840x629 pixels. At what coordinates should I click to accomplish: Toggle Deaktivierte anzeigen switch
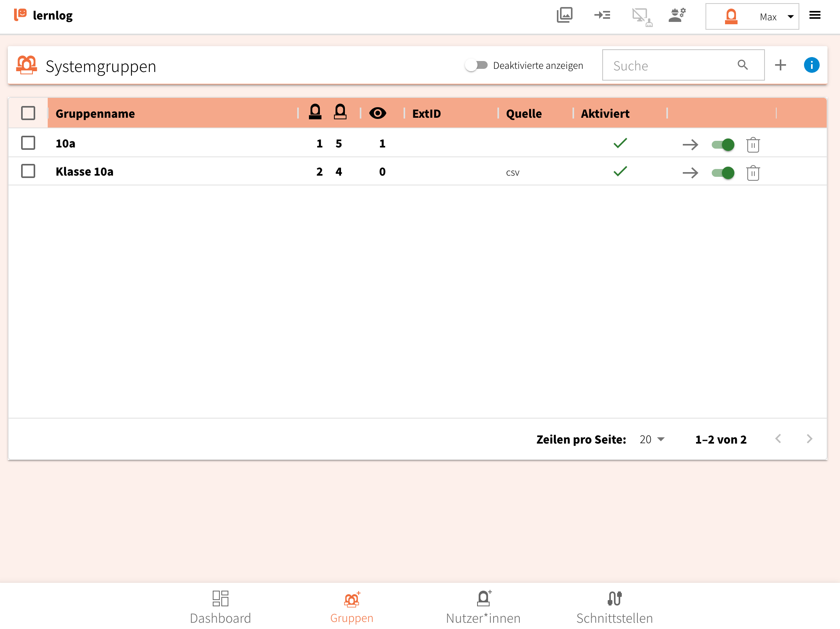tap(476, 65)
